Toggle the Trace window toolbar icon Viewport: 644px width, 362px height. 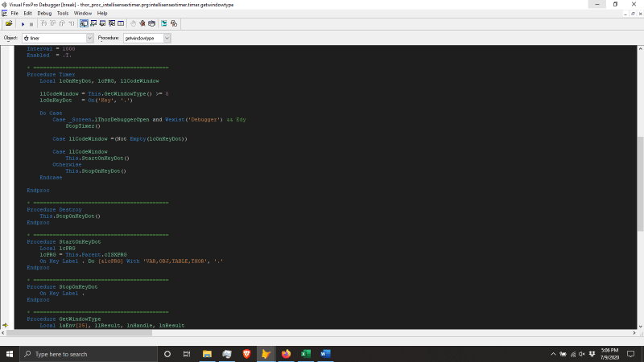(84, 24)
